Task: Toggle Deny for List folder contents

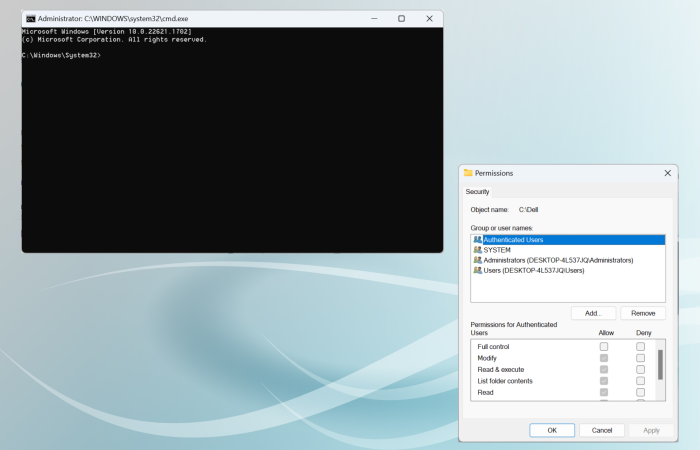Action: pos(640,381)
